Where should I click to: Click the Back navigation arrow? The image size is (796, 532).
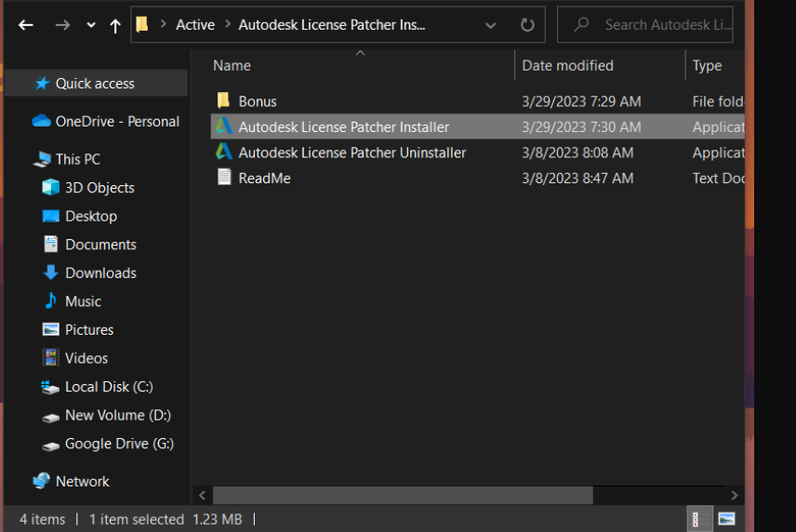pyautogui.click(x=26, y=25)
